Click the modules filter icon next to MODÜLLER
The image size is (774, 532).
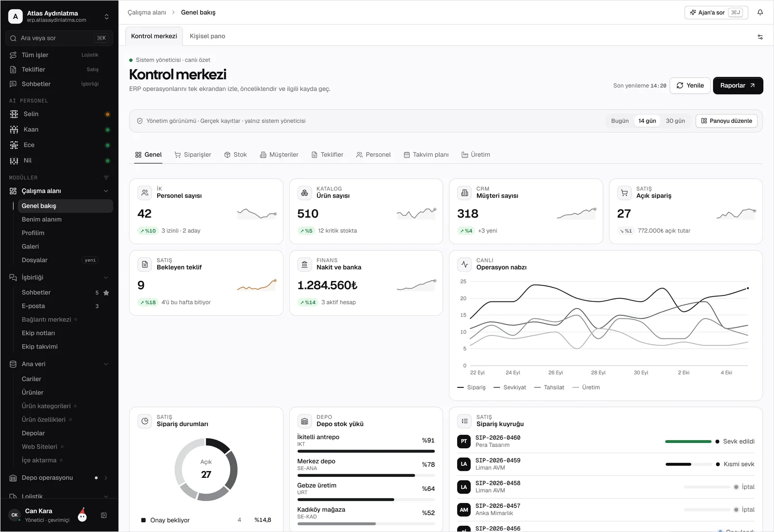[x=106, y=177]
